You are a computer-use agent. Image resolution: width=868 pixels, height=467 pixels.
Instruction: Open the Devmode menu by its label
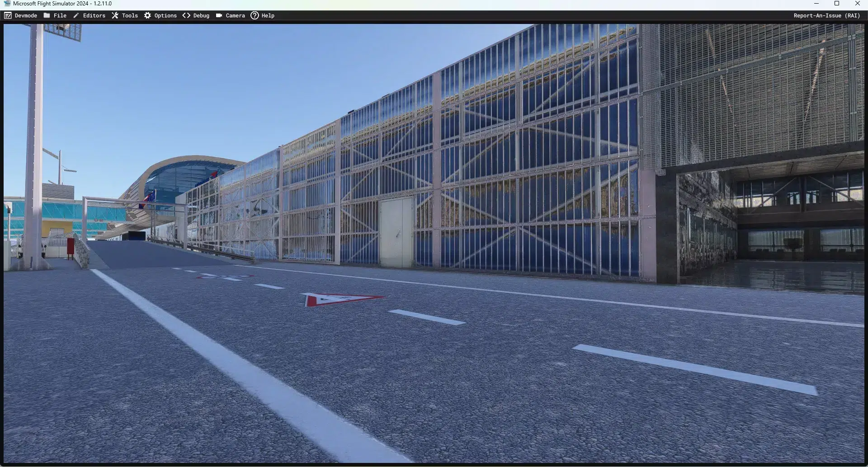(26, 15)
